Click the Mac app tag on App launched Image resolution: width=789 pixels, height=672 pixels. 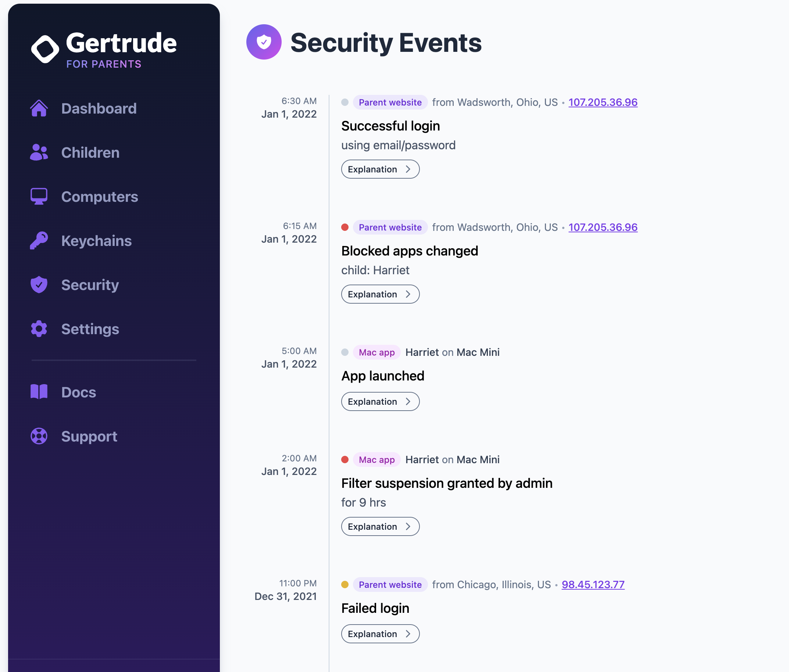[x=376, y=353]
